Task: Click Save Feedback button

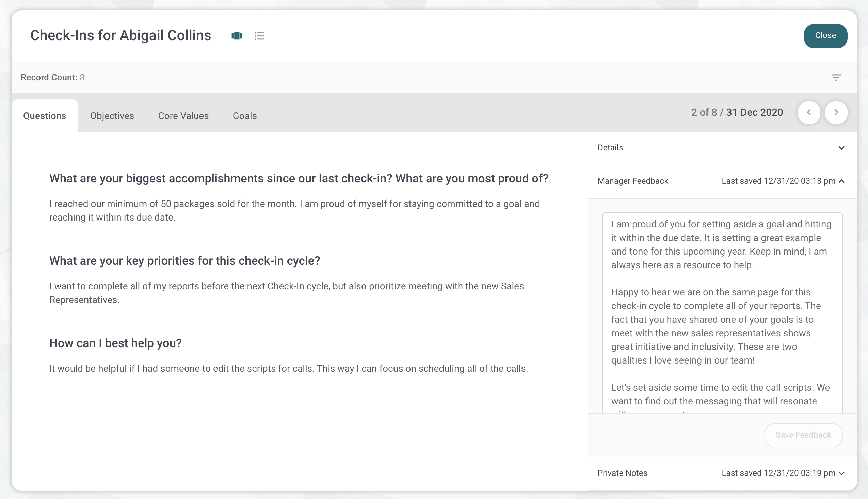Action: click(803, 434)
